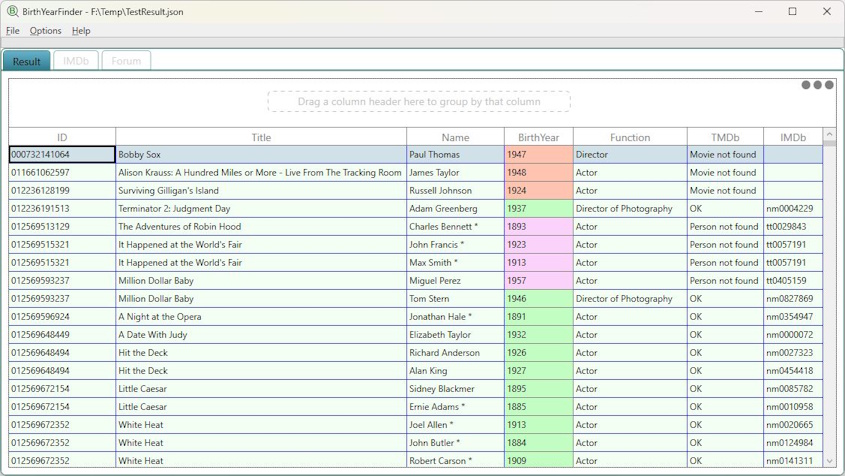Click the scrollbar down arrow
The image size is (845, 476).
(829, 461)
